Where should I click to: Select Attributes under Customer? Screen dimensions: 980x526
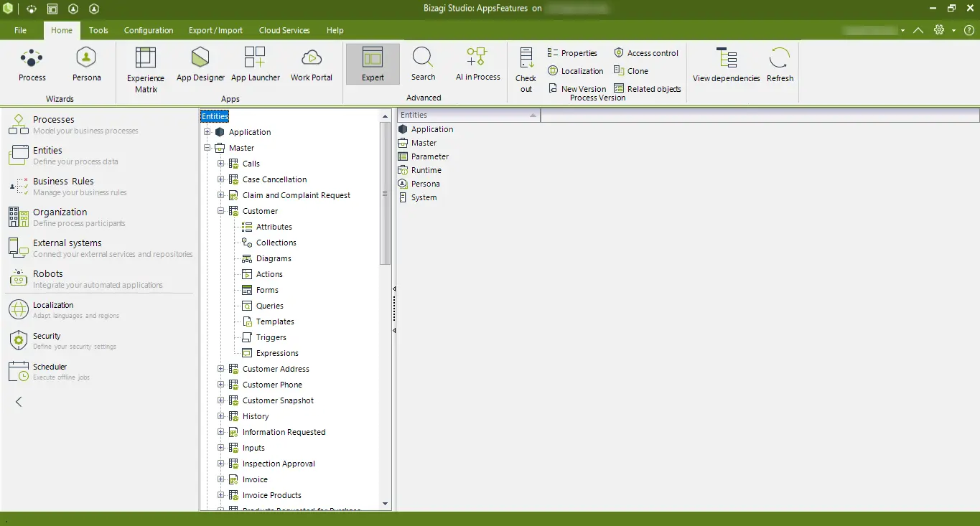pyautogui.click(x=274, y=227)
